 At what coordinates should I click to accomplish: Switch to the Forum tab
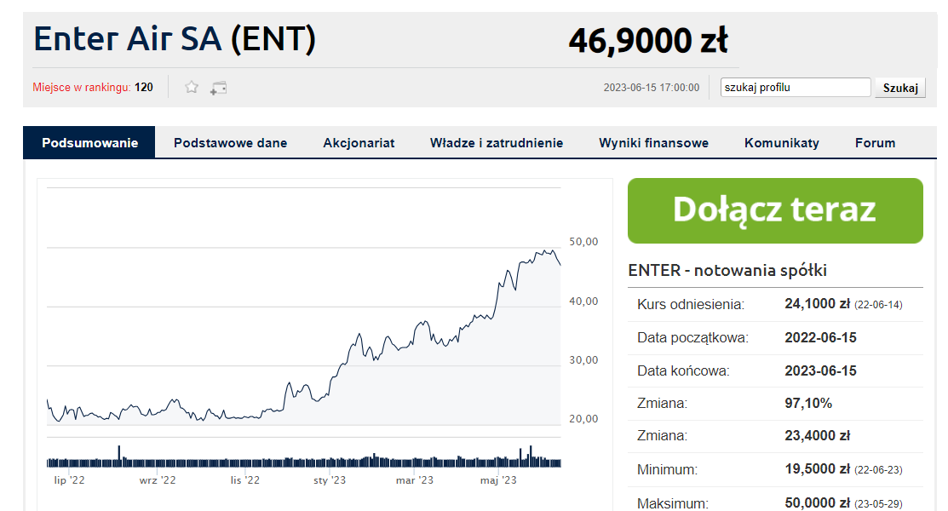click(x=875, y=143)
